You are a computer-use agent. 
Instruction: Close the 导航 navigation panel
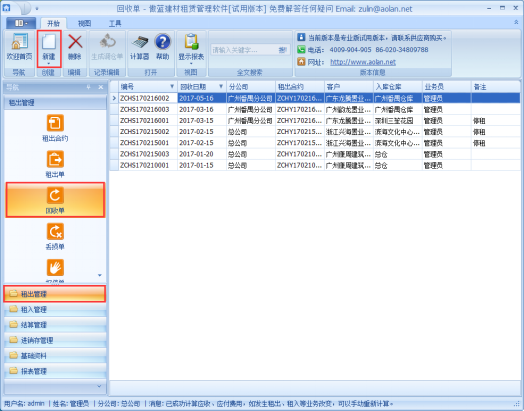(101, 87)
